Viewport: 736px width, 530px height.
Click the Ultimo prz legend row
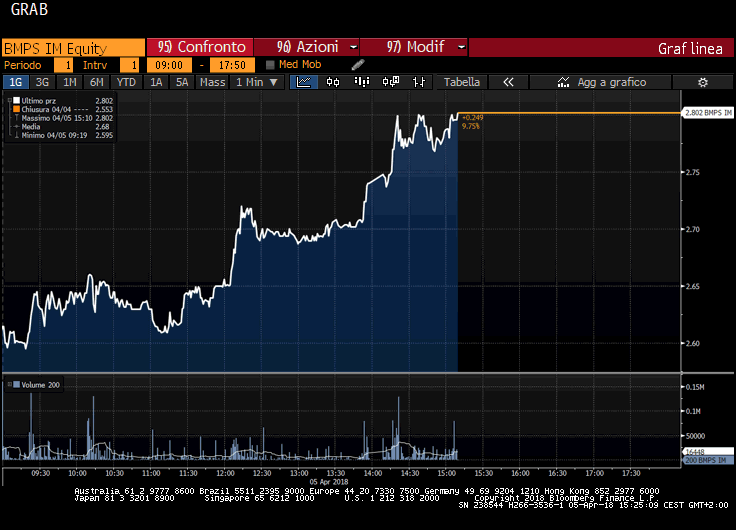(x=63, y=100)
